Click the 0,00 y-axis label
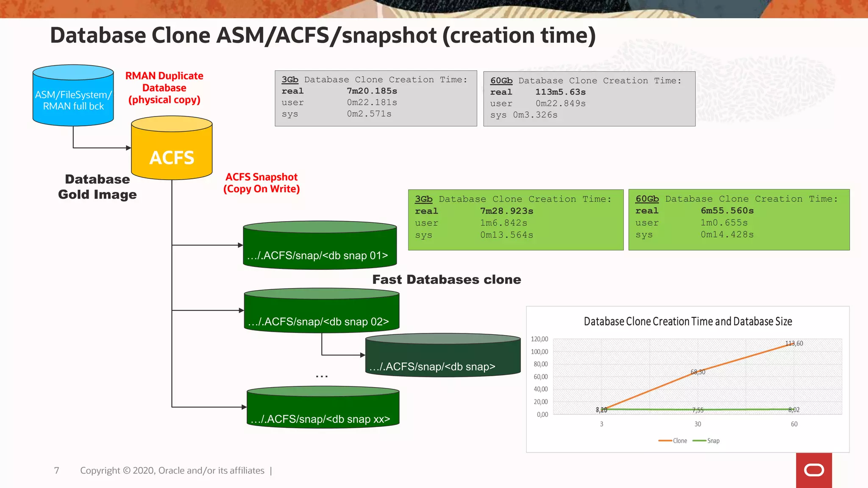 pyautogui.click(x=542, y=415)
